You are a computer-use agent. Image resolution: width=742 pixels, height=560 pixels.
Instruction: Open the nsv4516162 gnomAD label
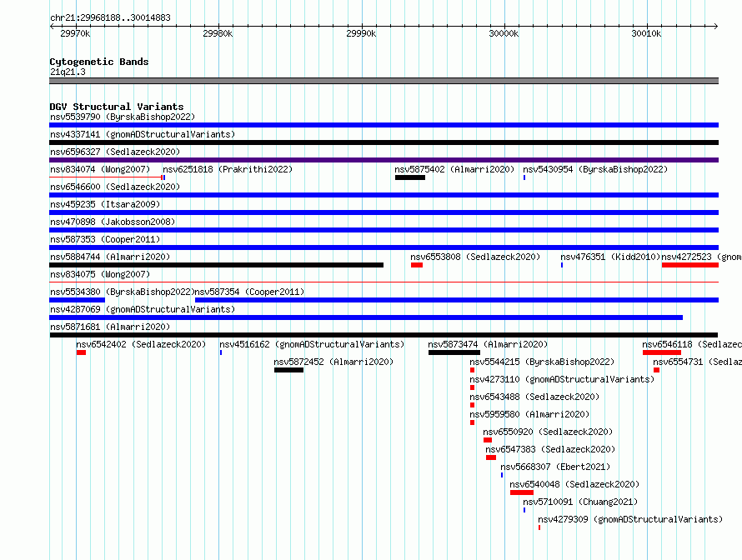pyautogui.click(x=312, y=344)
